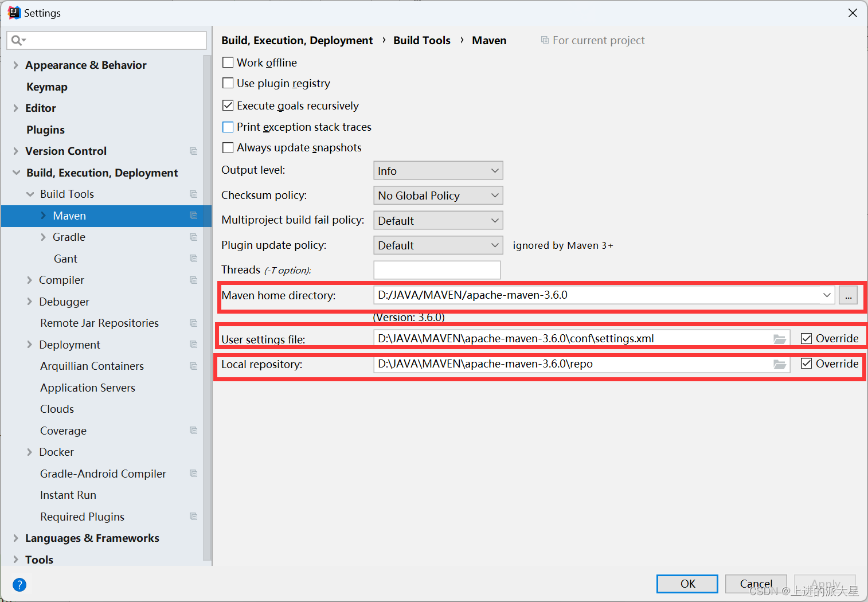Click project-level icon beside Remote Jar Repositories
Screen dimensions: 868x602
coord(193,323)
